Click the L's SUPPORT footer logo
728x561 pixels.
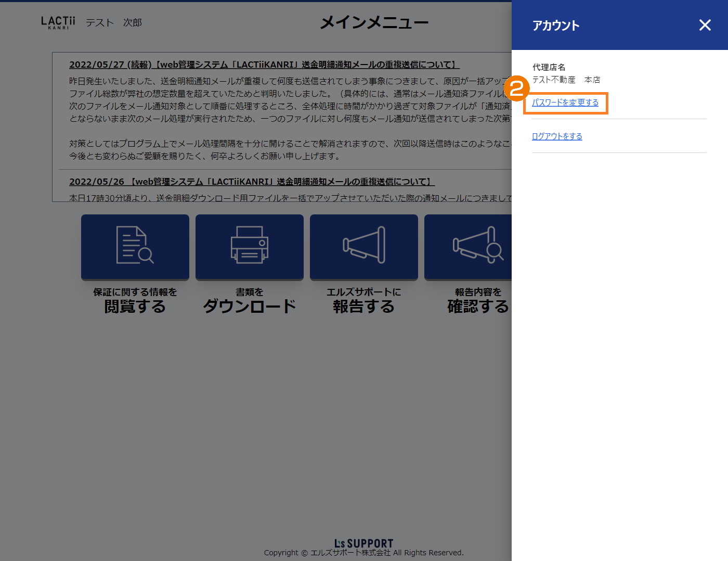(x=363, y=543)
